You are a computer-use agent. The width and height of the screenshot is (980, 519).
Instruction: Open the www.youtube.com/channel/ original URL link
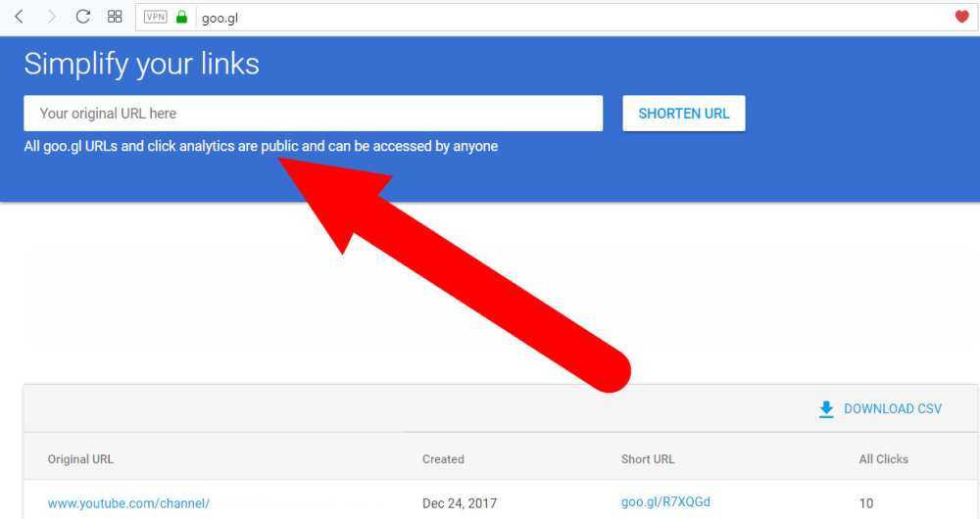pyautogui.click(x=128, y=503)
